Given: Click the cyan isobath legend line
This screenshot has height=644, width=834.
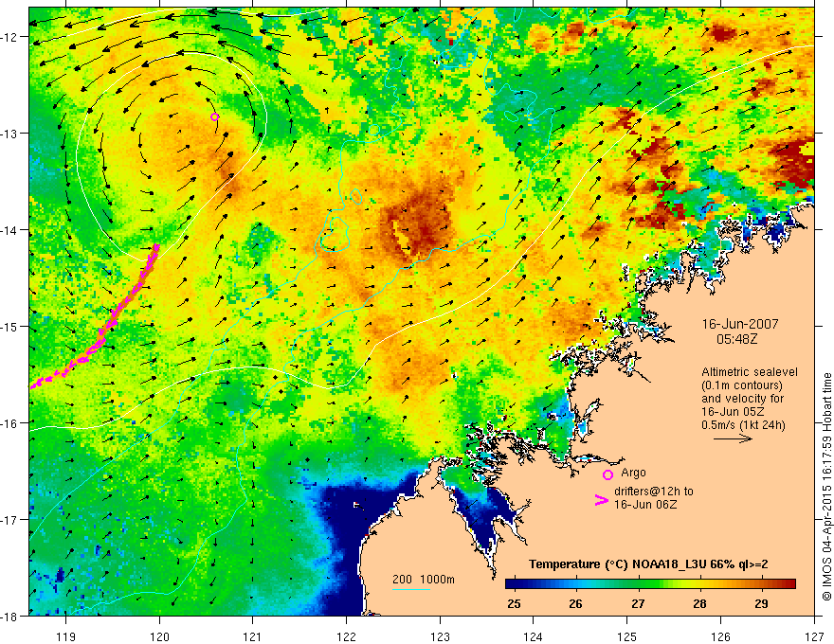Looking at the screenshot, I should 411,589.
